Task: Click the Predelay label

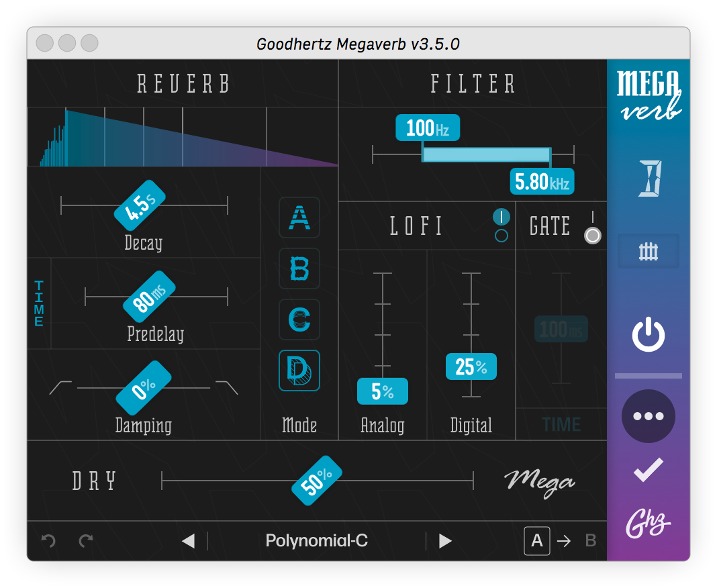Action: pyautogui.click(x=156, y=334)
